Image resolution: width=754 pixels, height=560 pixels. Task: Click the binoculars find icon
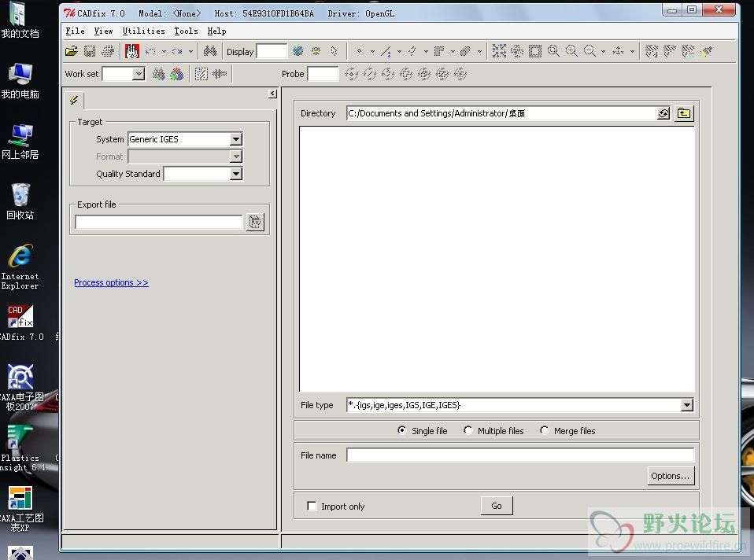tap(210, 51)
